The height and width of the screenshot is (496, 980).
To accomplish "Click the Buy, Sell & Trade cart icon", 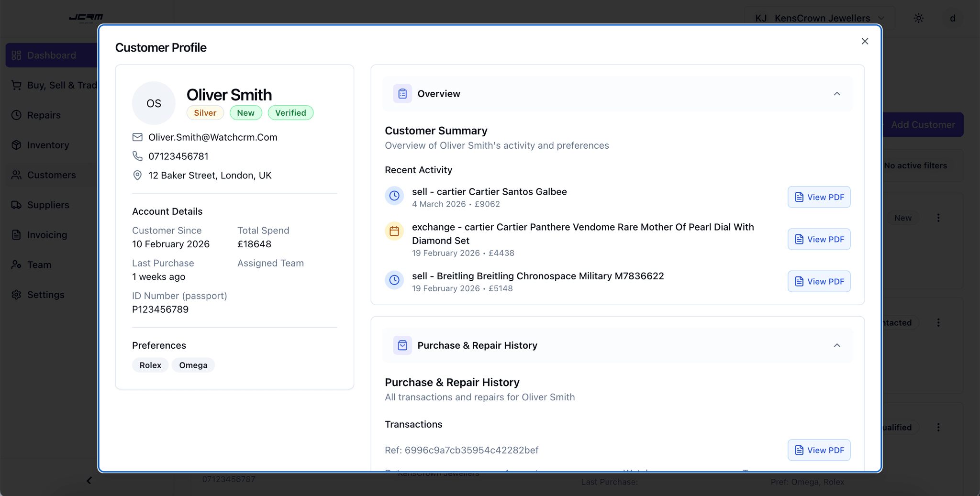I will click(x=16, y=85).
